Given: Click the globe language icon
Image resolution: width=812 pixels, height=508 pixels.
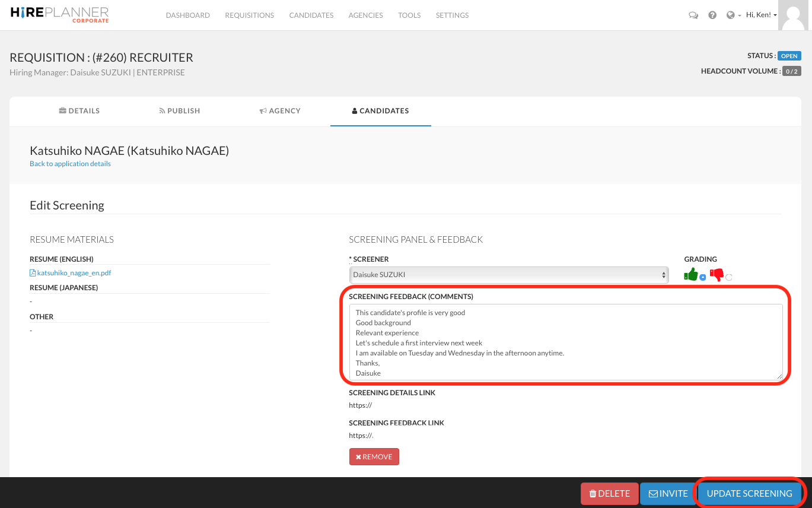Looking at the screenshot, I should (730, 15).
